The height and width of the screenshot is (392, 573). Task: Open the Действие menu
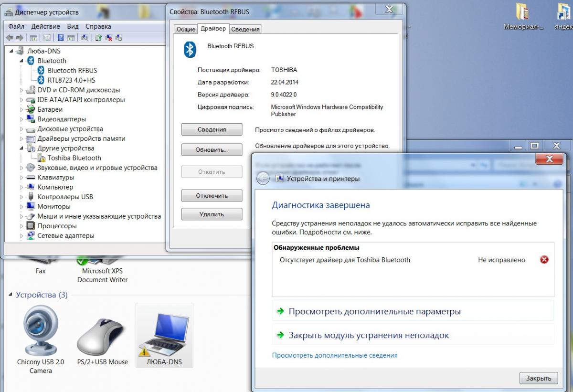(x=46, y=26)
